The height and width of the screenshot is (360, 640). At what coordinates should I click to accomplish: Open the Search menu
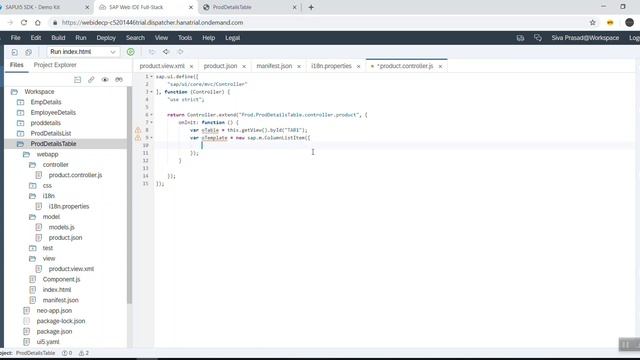[x=135, y=38]
